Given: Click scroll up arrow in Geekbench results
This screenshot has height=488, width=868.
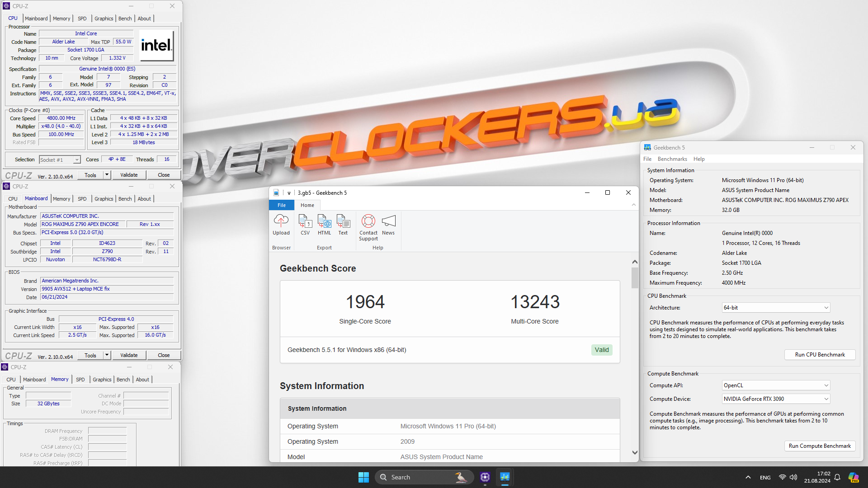Looking at the screenshot, I should tap(635, 262).
